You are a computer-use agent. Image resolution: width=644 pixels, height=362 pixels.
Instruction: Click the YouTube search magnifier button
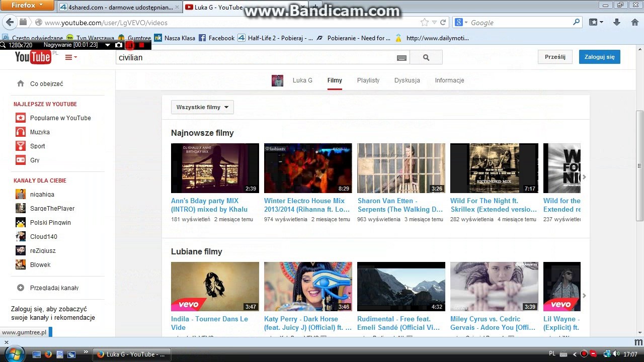point(426,58)
